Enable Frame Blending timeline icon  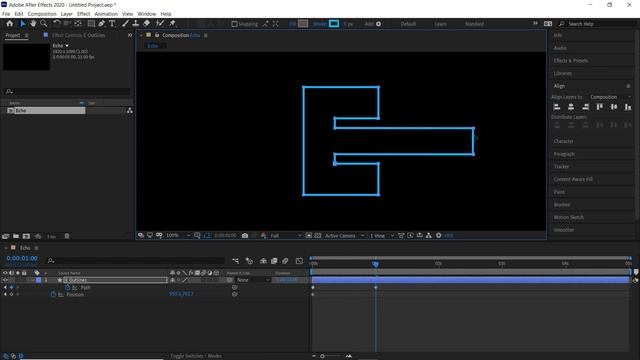coord(274,261)
